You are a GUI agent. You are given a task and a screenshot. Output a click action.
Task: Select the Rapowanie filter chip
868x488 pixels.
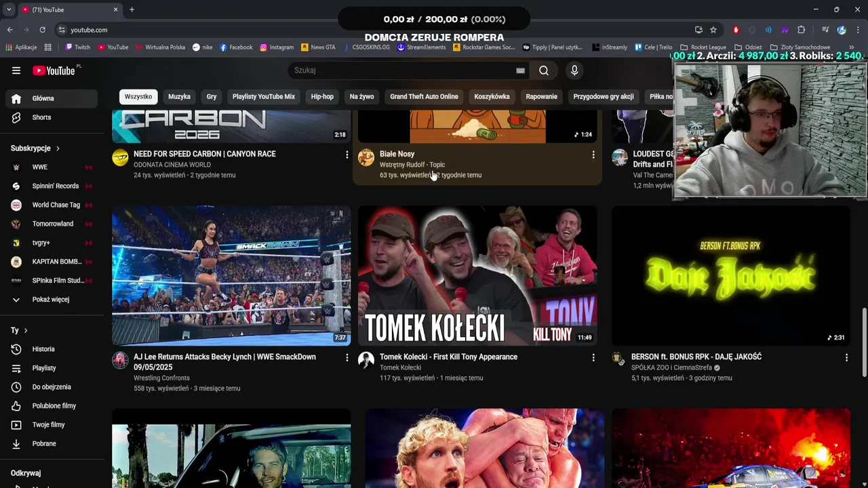tap(541, 97)
